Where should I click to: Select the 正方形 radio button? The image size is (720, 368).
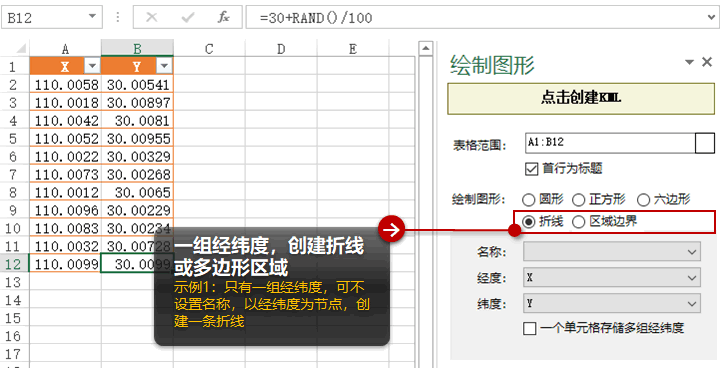coord(579,199)
